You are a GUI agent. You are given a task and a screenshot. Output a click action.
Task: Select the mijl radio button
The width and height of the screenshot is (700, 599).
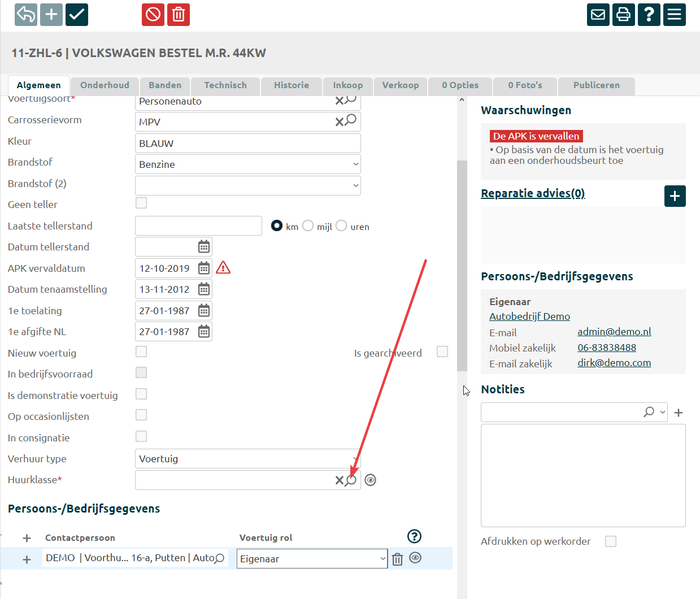(308, 226)
